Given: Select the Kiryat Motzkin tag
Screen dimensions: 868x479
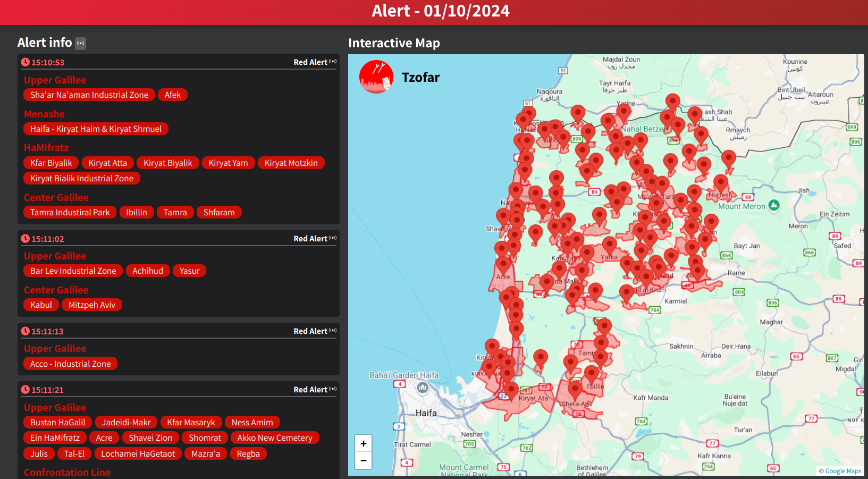Looking at the screenshot, I should (x=291, y=163).
